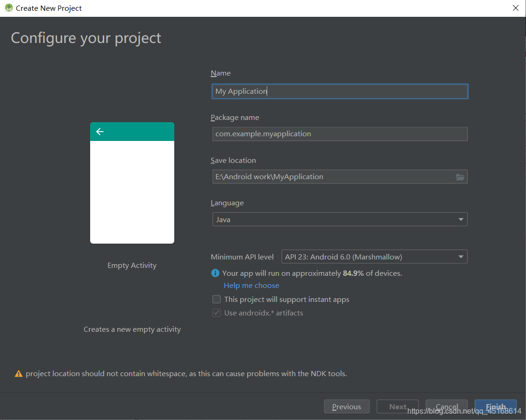Close the Create New Project dialog
The height and width of the screenshot is (420, 526).
pyautogui.click(x=516, y=8)
